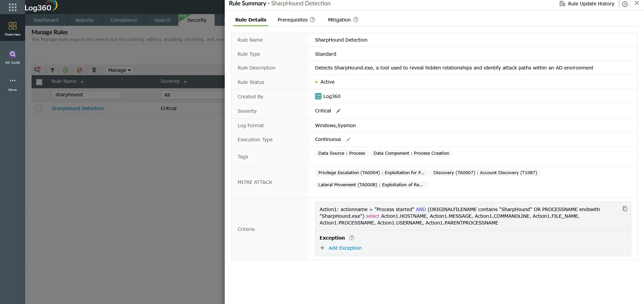Click the Add Exception link

point(345,248)
